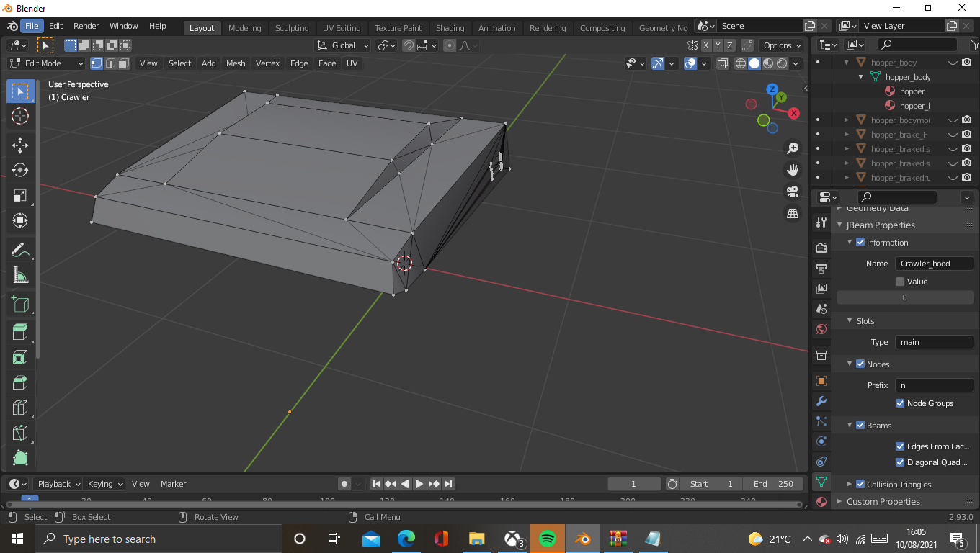This screenshot has height=553, width=980.
Task: Uncheck the Node Groups checkbox
Action: click(900, 403)
